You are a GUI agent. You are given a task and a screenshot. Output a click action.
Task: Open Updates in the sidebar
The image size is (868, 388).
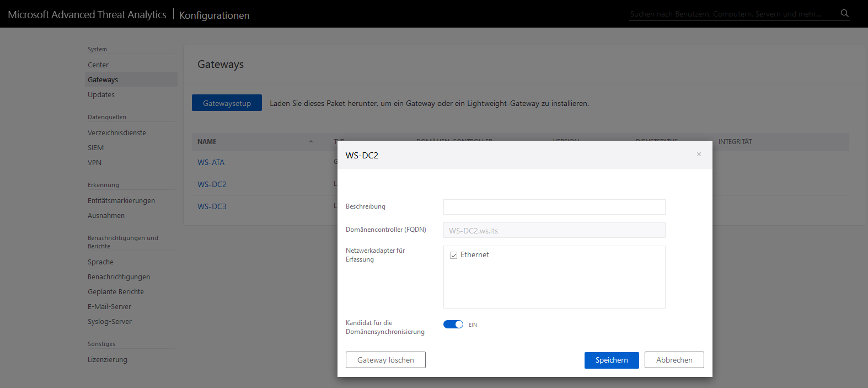[101, 94]
